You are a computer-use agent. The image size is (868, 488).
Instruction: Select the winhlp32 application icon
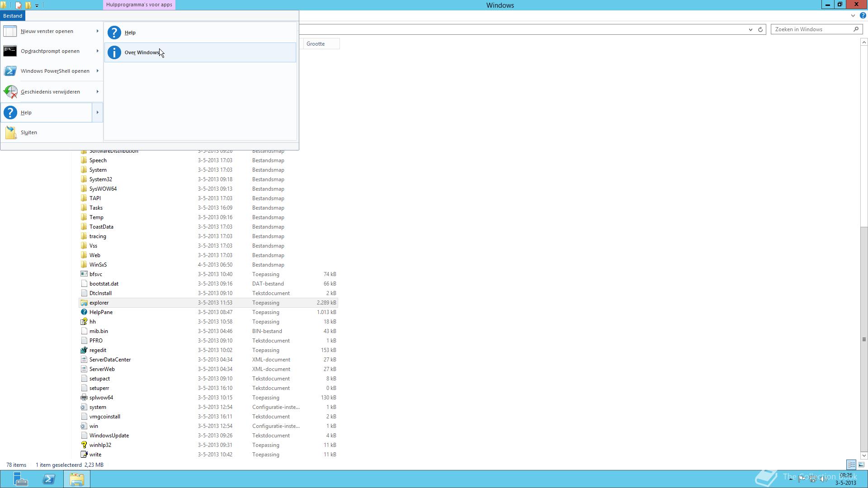click(x=84, y=445)
